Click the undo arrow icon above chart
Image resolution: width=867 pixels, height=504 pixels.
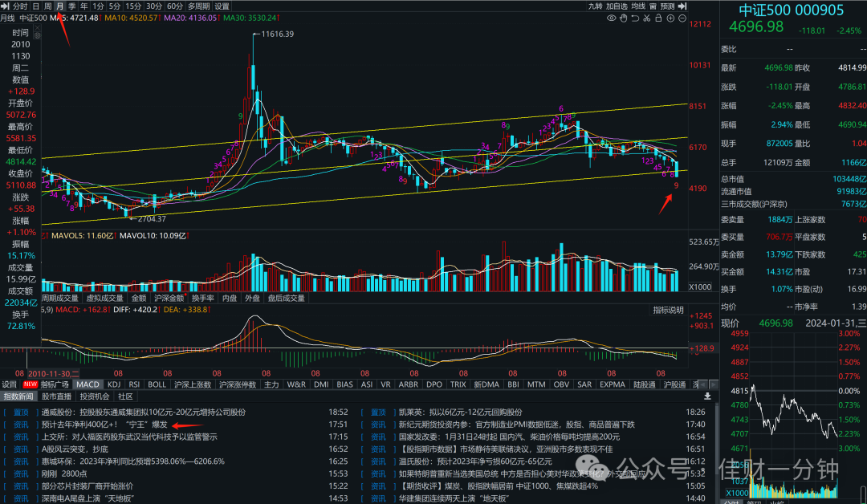point(635,18)
